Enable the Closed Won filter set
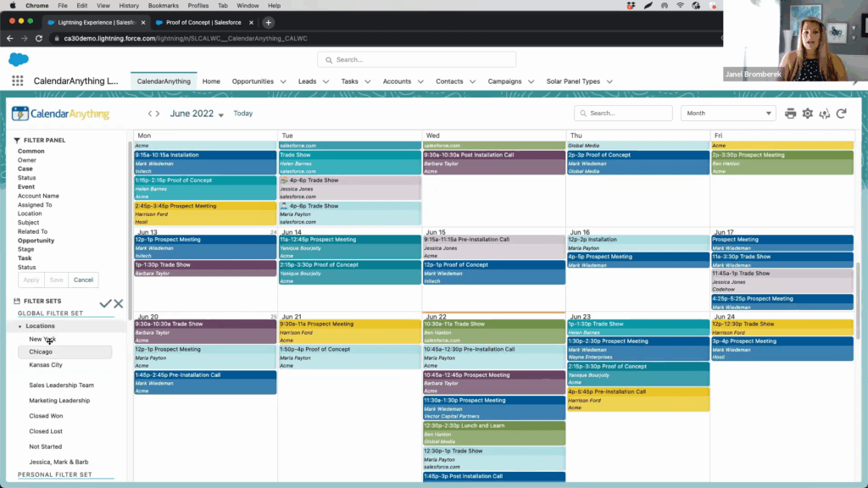This screenshot has width=868, height=488. (x=46, y=416)
